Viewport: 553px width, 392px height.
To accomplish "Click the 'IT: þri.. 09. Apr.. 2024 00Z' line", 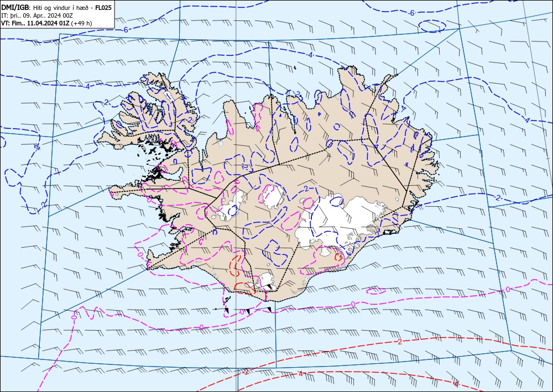I will point(37,15).
